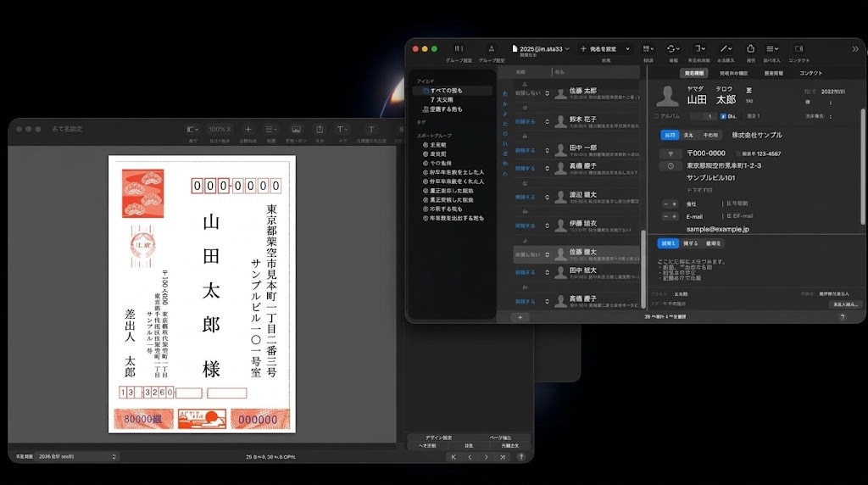Screen dimensions: 868x485
Task: Click the plus button on the E-mail row
Action: [674, 216]
